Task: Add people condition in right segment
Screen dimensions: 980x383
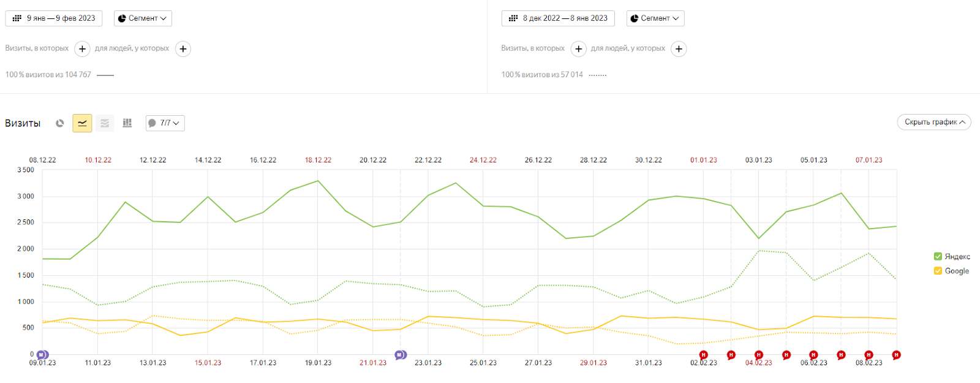Action: coord(679,49)
